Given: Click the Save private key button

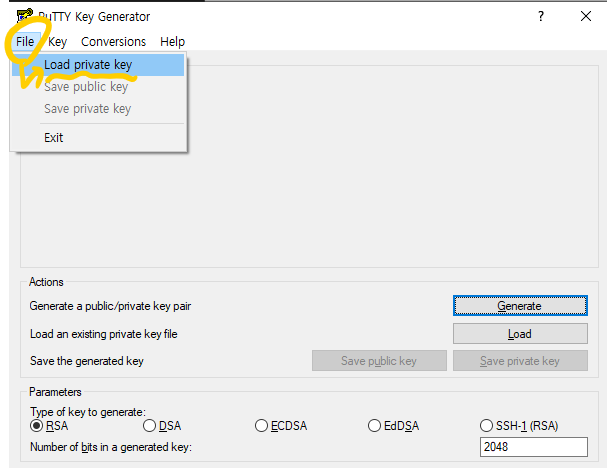Looking at the screenshot, I should point(520,361).
